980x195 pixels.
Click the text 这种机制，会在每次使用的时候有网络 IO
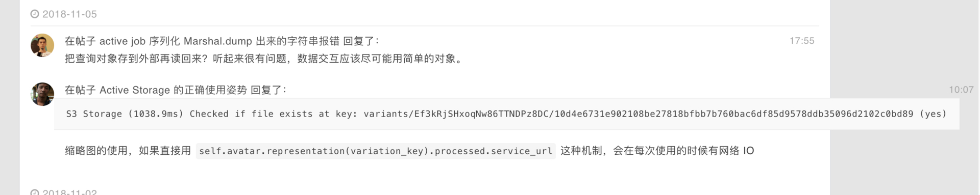click(657, 151)
